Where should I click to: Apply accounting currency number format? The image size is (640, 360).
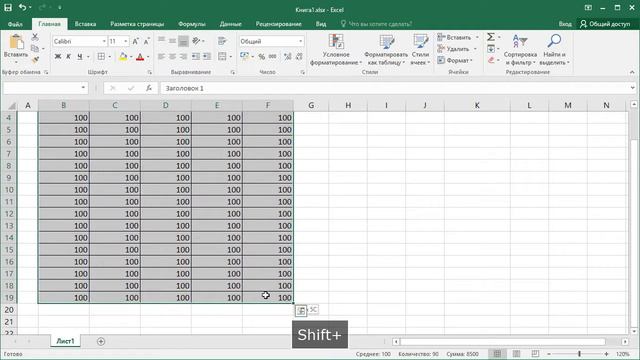click(244, 56)
